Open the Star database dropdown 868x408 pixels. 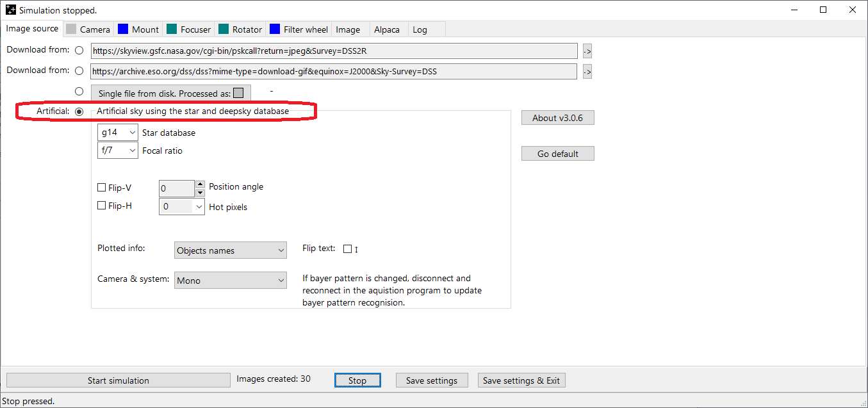(x=118, y=133)
